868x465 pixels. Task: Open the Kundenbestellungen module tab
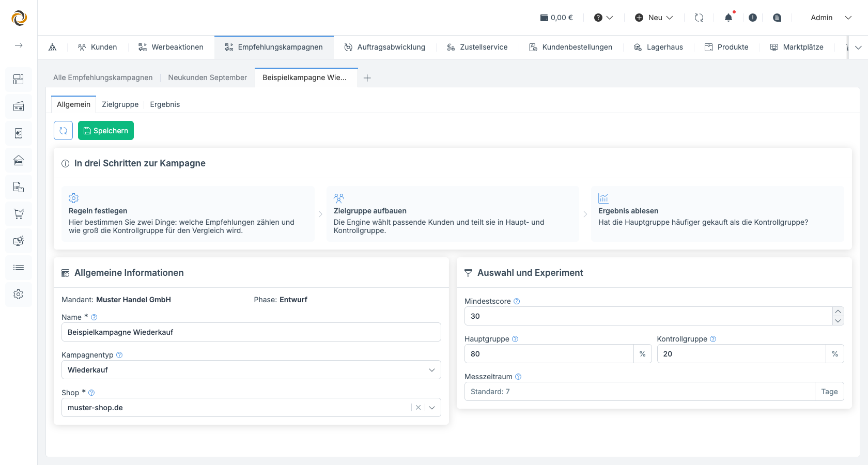[571, 47]
